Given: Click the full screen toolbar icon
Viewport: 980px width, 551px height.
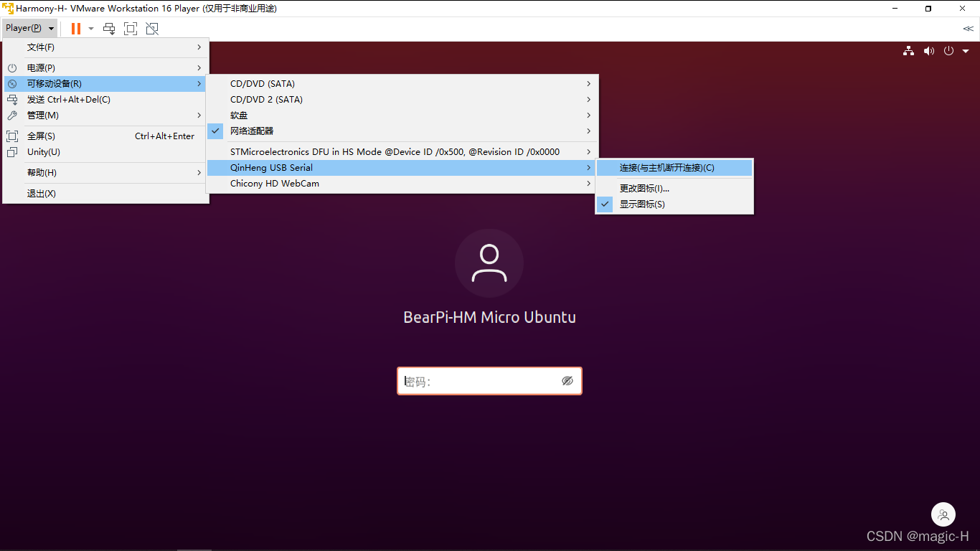Looking at the screenshot, I should [x=131, y=29].
